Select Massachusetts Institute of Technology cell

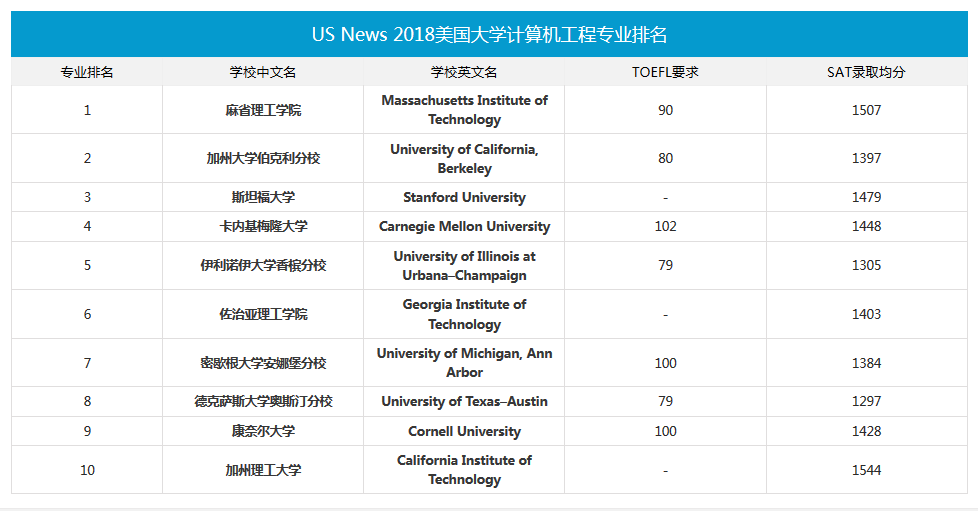(464, 110)
